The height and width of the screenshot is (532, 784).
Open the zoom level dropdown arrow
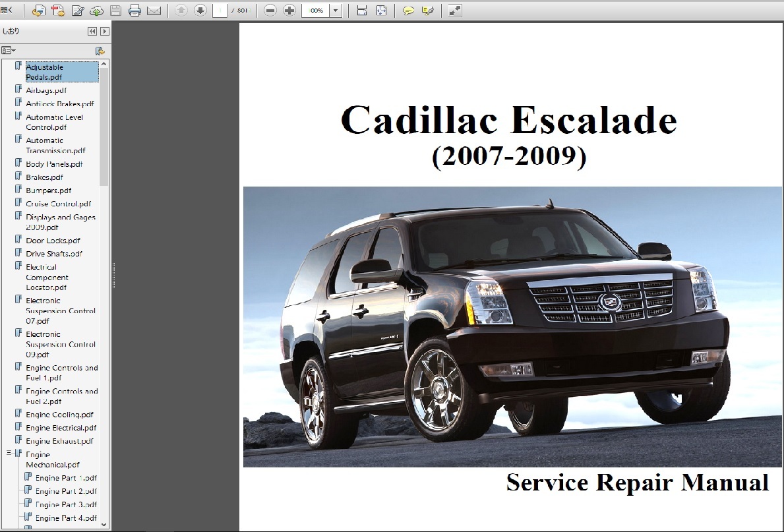(336, 10)
